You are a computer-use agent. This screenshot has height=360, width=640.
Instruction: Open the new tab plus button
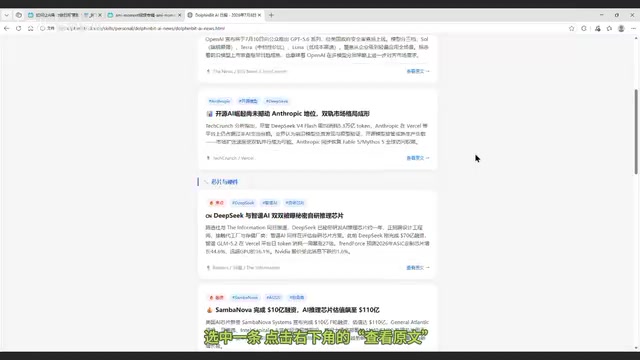[x=271, y=15]
